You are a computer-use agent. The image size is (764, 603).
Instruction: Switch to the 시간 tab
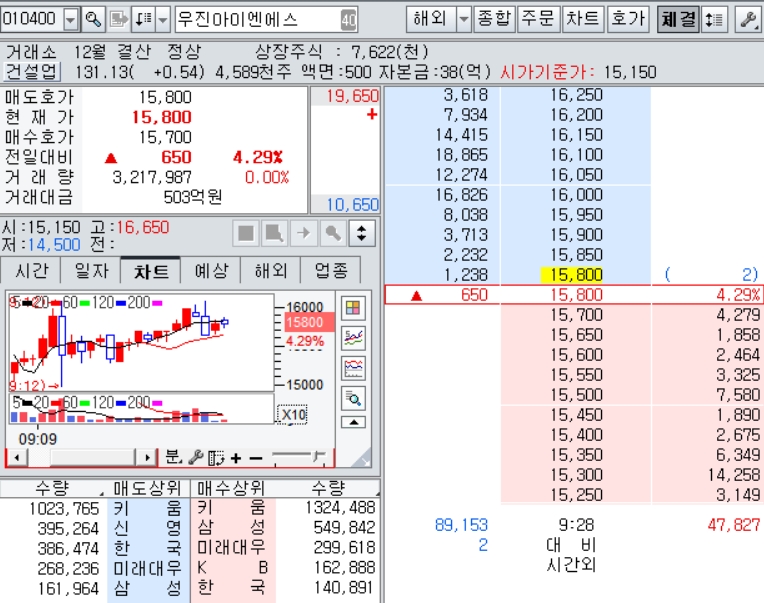point(31,270)
